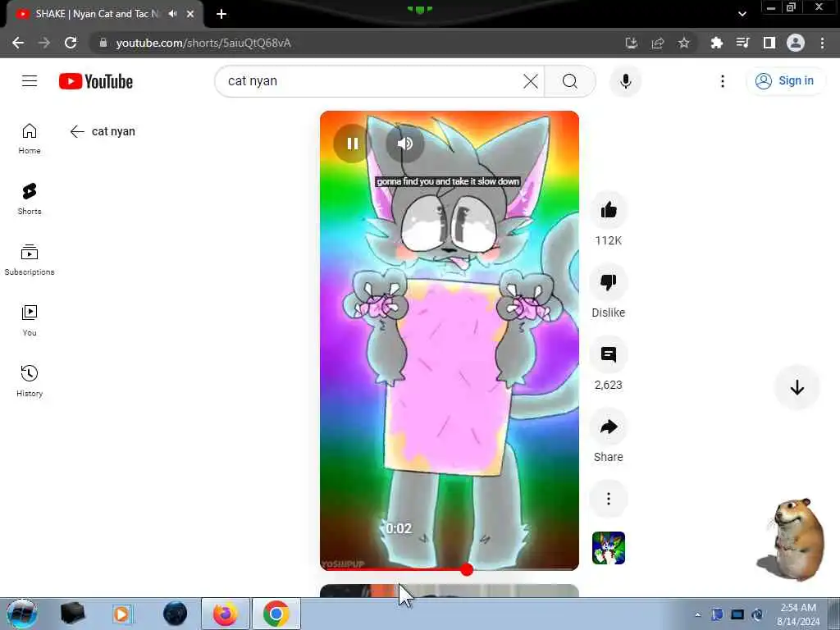840x630 pixels.
Task: Click the browser forward arrow
Action: [44, 43]
